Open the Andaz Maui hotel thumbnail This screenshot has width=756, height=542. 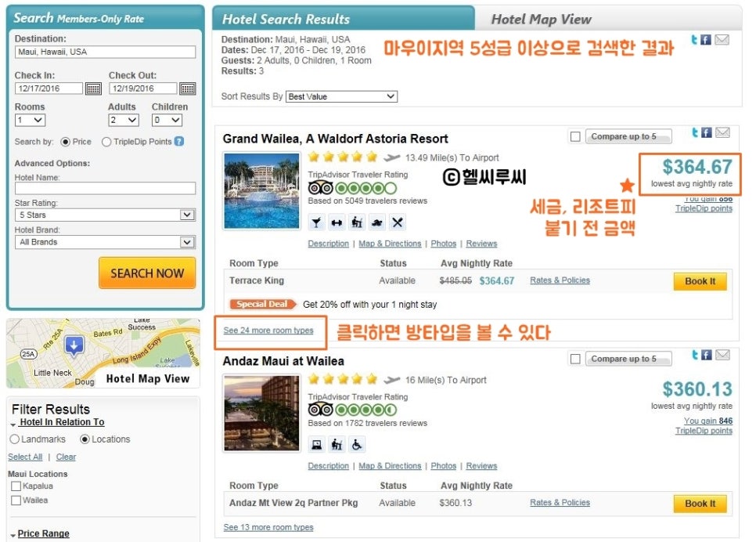point(261,414)
